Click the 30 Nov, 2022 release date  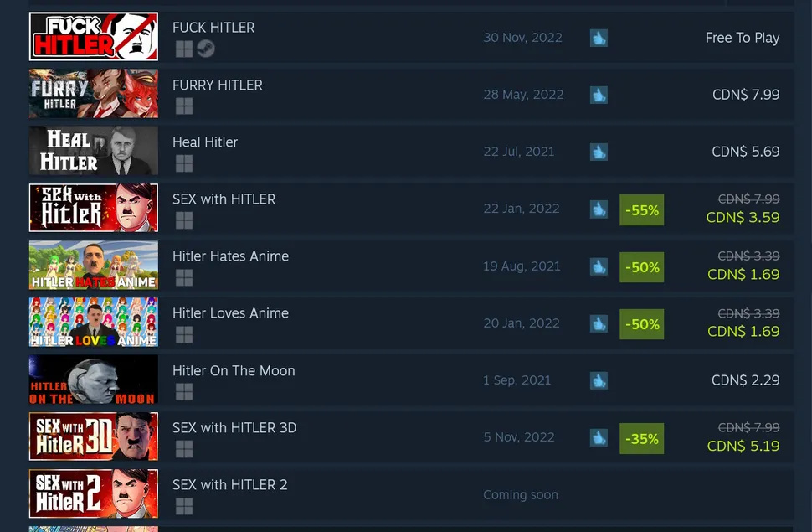(522, 38)
